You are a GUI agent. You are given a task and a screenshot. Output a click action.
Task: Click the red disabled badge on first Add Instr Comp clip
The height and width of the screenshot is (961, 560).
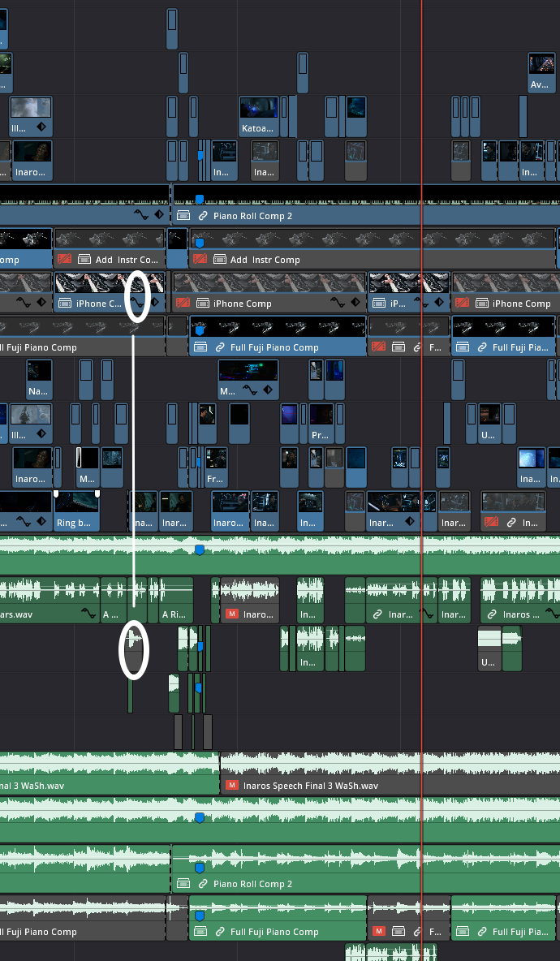(x=65, y=260)
